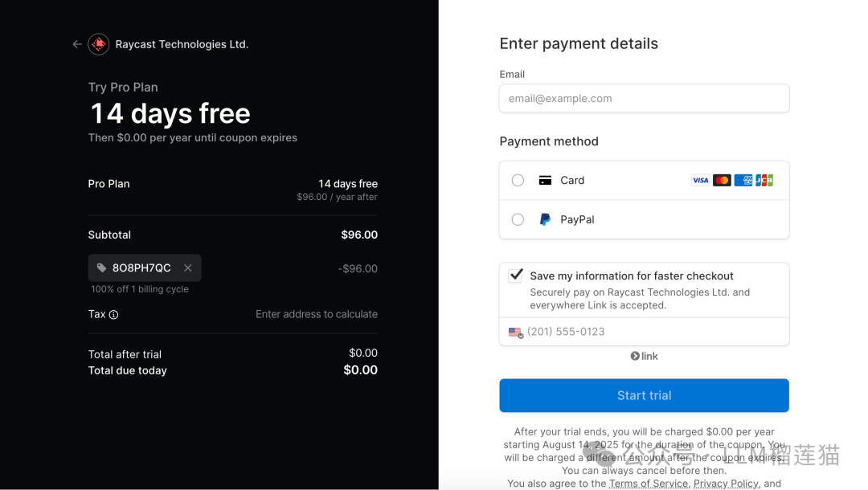Open the US flag country code dropdown
The width and height of the screenshot is (868, 490).
point(515,332)
